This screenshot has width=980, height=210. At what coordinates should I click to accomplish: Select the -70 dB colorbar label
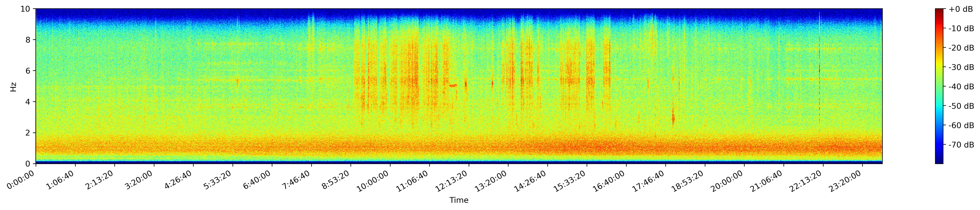pyautogui.click(x=961, y=145)
